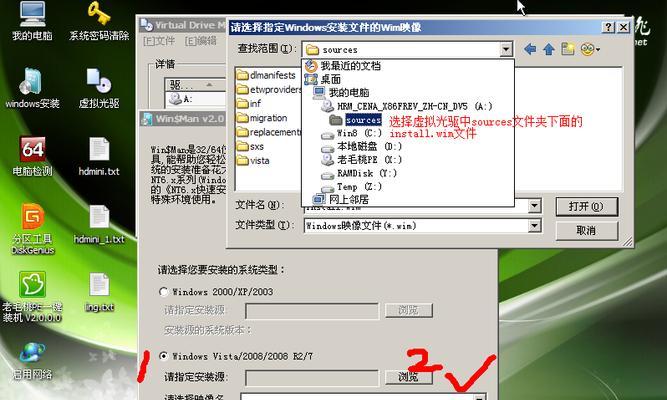The height and width of the screenshot is (400, 667).
Task: Launch the 电脑检测 64 icon
Action: point(32,156)
